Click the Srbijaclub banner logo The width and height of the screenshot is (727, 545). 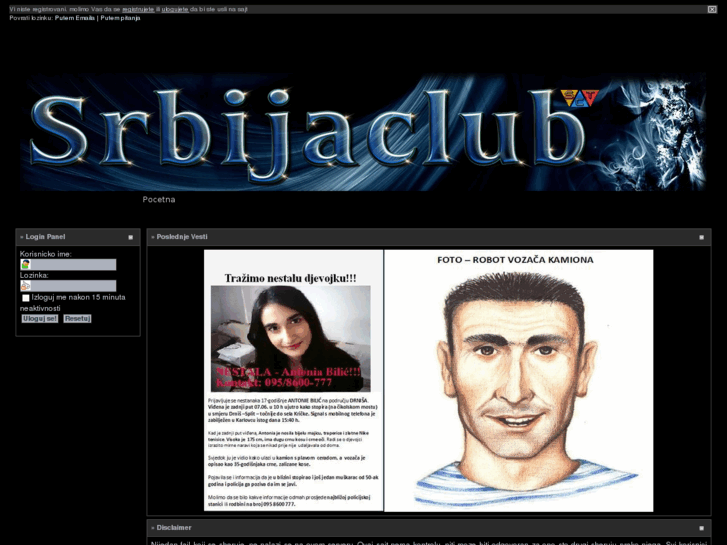363,132
